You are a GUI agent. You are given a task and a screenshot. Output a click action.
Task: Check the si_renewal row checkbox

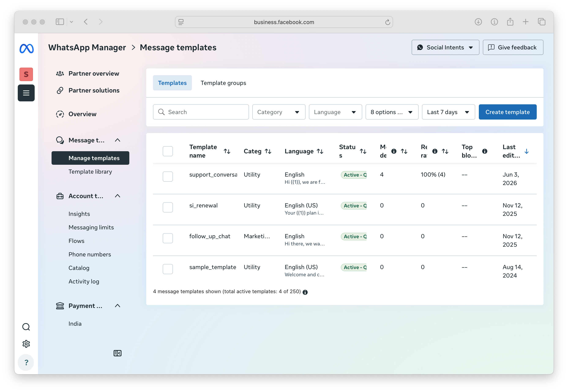coord(168,207)
